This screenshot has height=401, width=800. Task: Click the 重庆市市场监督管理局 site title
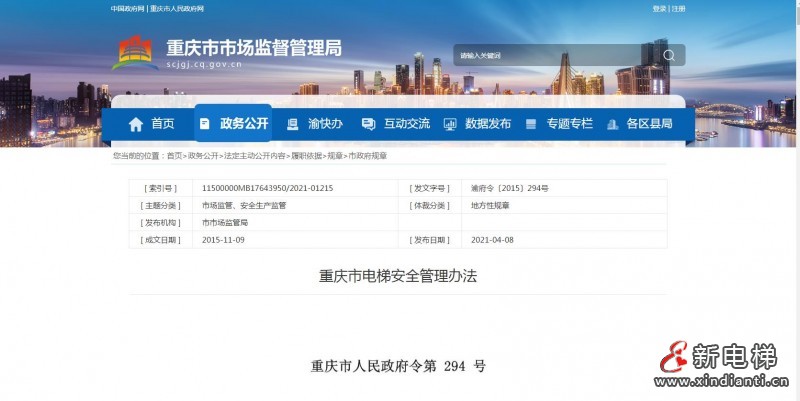click(254, 47)
